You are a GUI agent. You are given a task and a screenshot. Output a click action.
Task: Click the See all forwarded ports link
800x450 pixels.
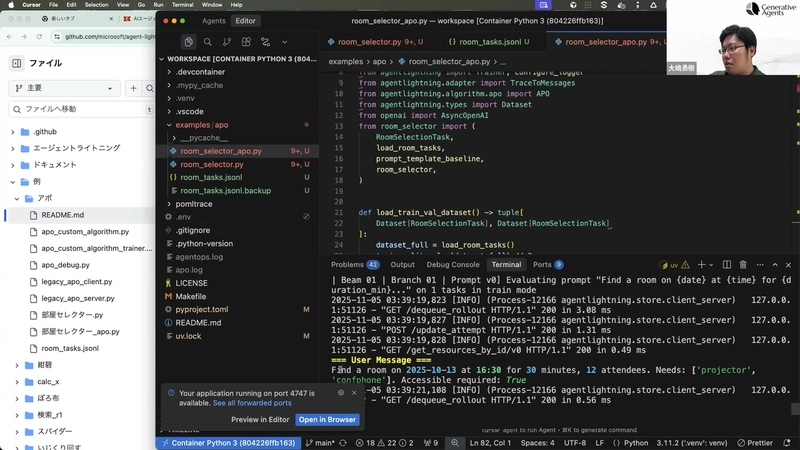251,403
